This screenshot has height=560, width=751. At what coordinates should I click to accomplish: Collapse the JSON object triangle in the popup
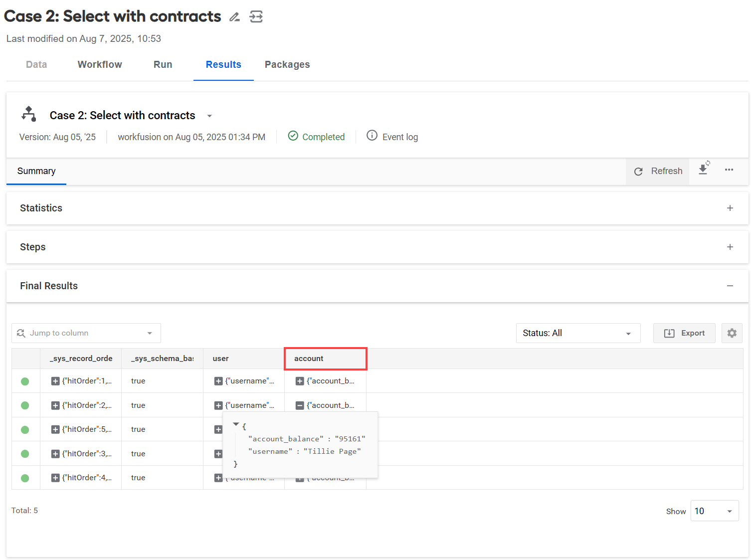click(x=236, y=424)
